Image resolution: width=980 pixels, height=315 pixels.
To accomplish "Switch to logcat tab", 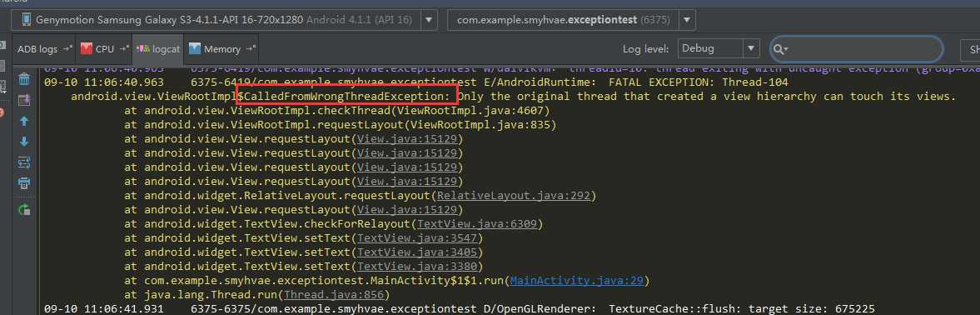I will click(158, 48).
